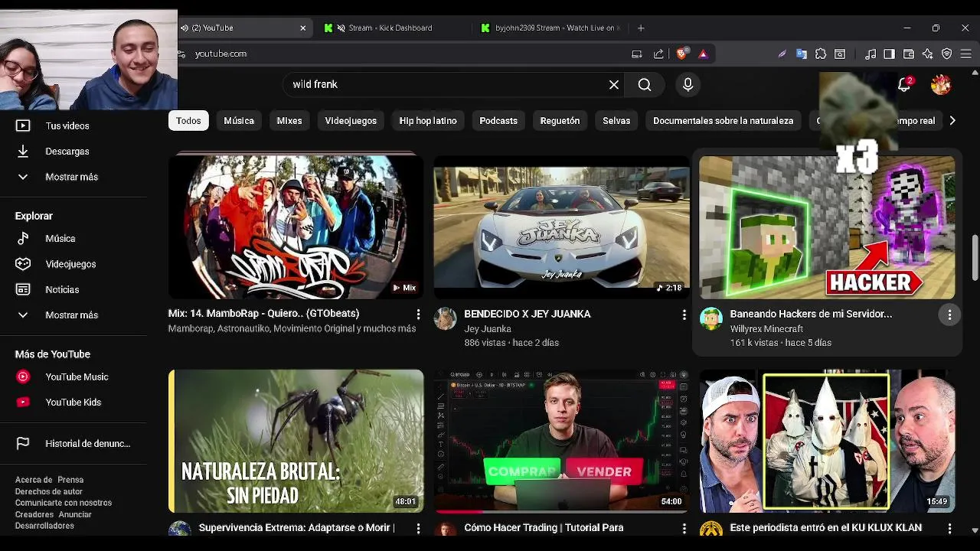The height and width of the screenshot is (551, 980).
Task: Open the Jey Juanka channel name link
Action: pos(488,329)
